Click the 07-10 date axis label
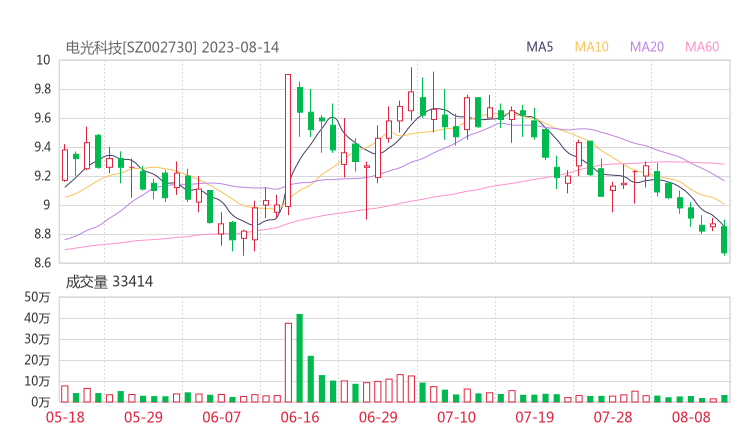 pyautogui.click(x=456, y=417)
